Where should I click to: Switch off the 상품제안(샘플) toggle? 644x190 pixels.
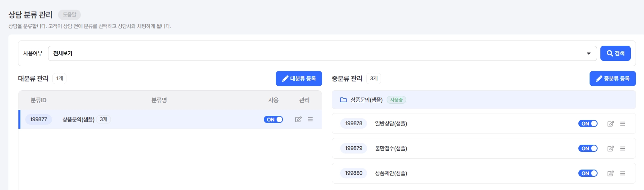point(588,174)
